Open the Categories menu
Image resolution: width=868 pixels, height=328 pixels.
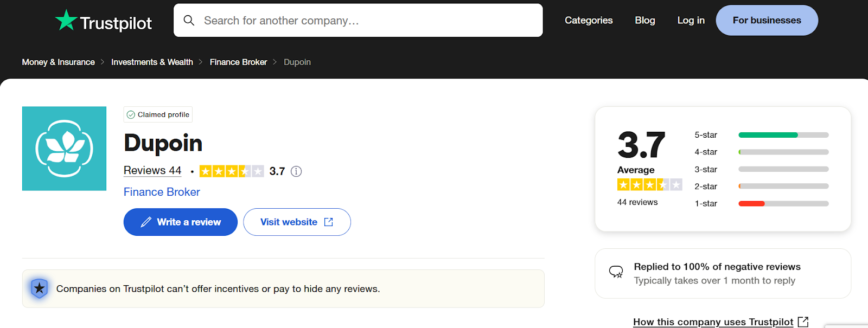click(x=589, y=21)
